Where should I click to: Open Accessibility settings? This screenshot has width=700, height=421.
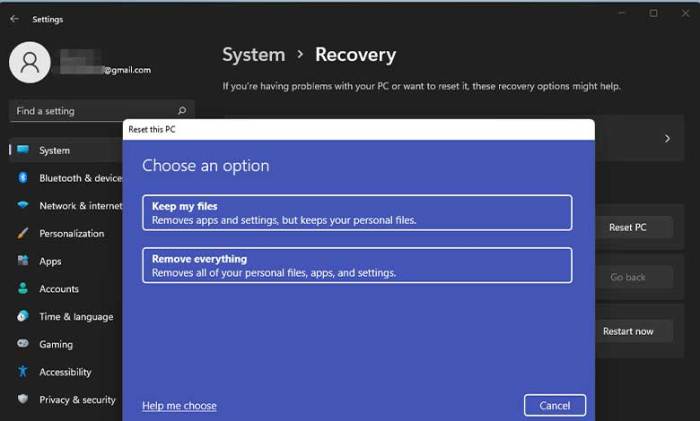pos(66,372)
